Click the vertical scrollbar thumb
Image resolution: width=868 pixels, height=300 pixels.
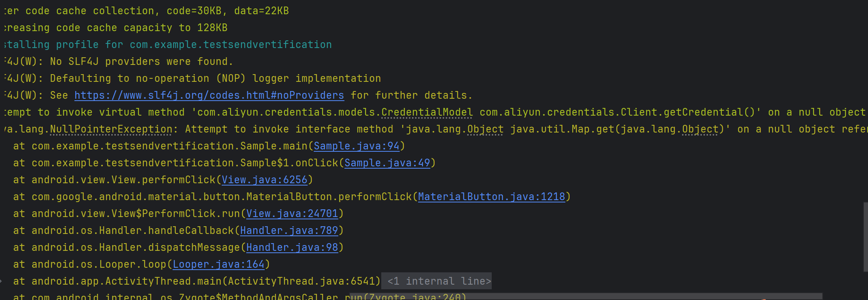tap(866, 237)
